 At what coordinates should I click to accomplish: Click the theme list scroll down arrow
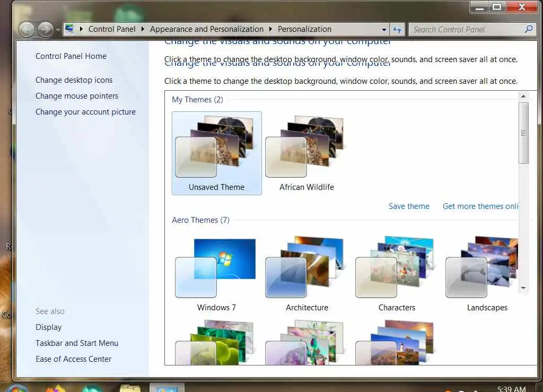[x=523, y=288]
